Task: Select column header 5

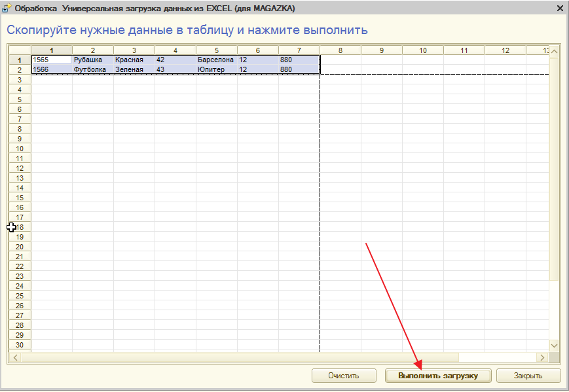Action: point(217,50)
